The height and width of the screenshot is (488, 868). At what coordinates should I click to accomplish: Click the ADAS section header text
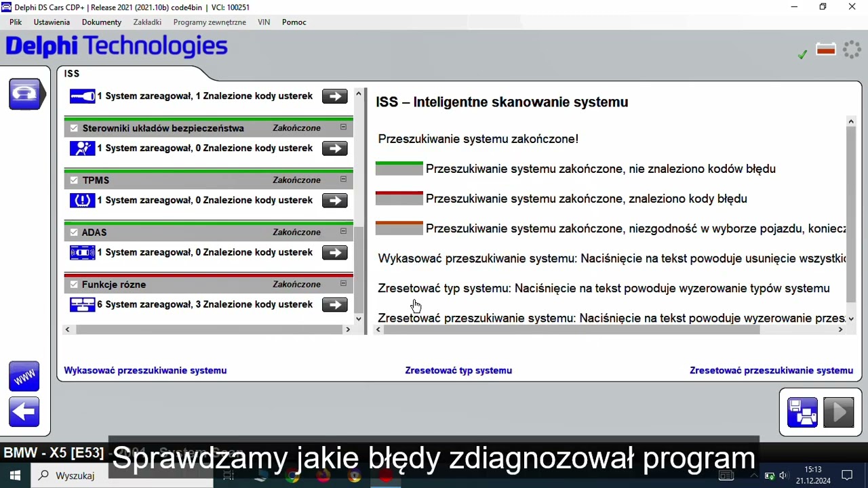(x=94, y=232)
